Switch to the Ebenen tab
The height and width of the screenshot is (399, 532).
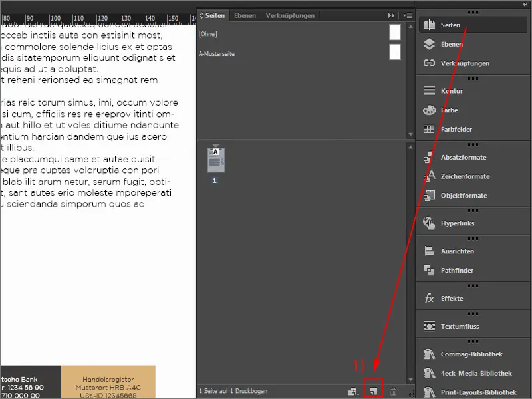(245, 15)
